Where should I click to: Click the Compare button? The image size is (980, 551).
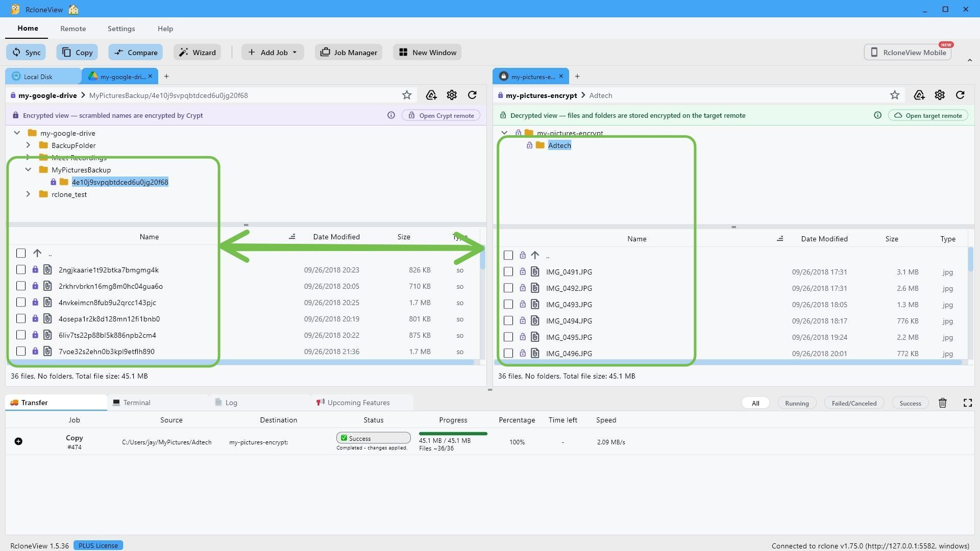(136, 52)
